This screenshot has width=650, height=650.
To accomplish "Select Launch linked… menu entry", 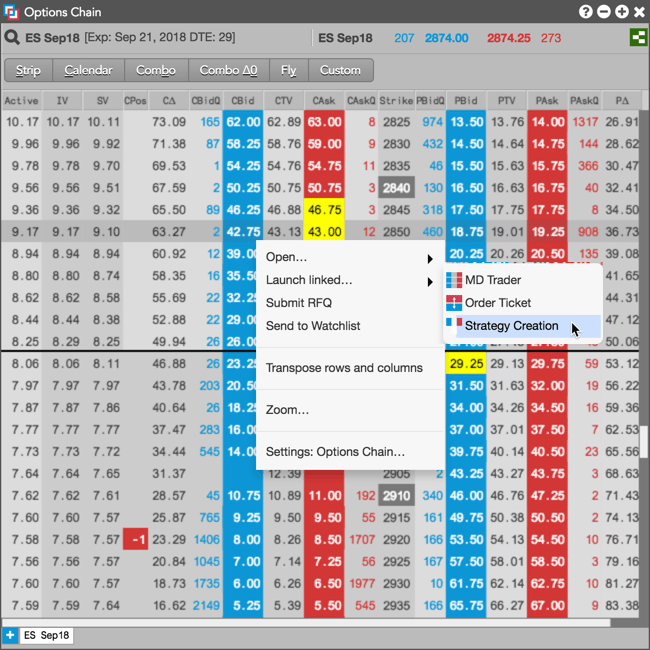I will click(x=350, y=280).
